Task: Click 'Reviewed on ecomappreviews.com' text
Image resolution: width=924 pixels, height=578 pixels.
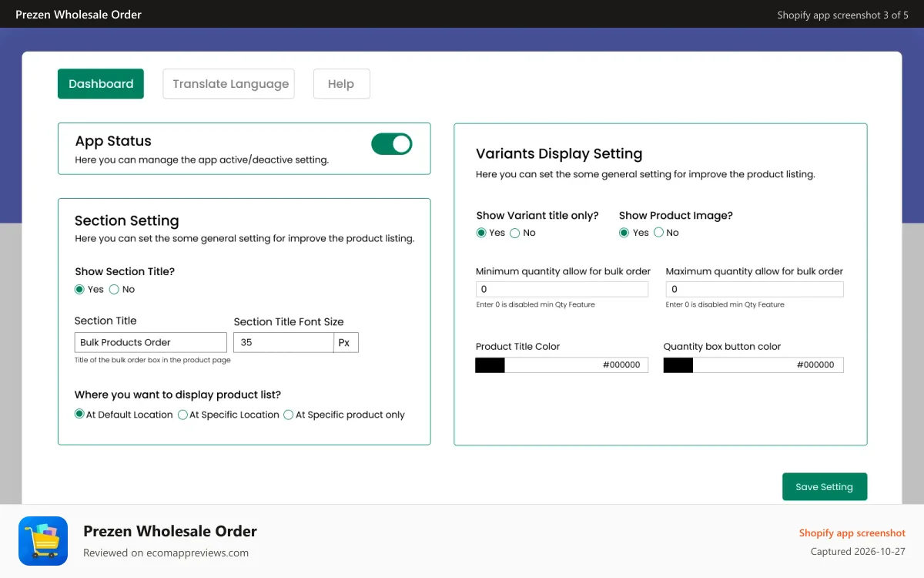Action: coord(166,553)
